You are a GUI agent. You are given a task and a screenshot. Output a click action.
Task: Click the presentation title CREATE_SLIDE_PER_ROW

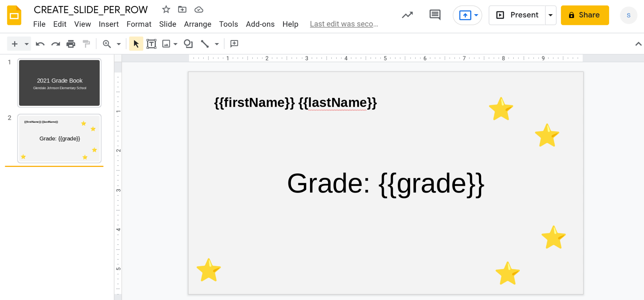coord(91,10)
